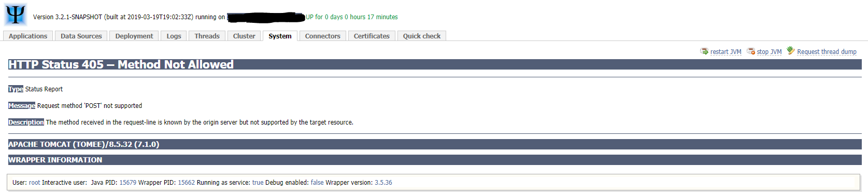
Task: Switch to the Data Sources tab
Action: 81,36
